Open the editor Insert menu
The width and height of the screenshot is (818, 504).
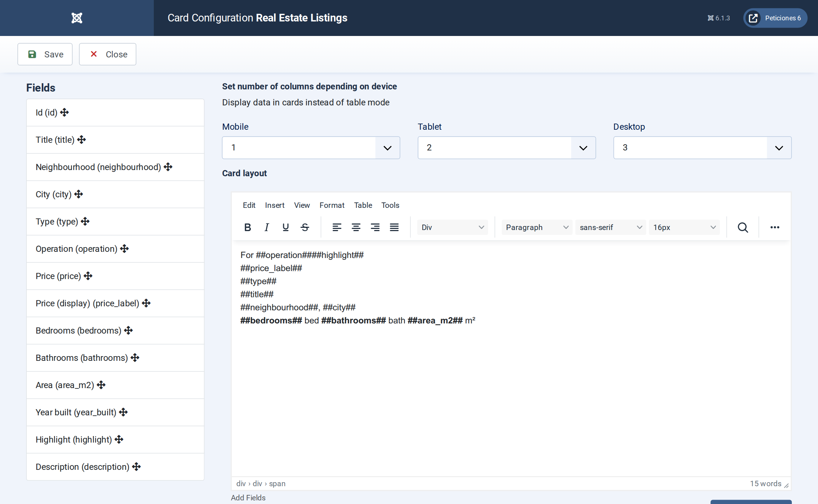[274, 205]
